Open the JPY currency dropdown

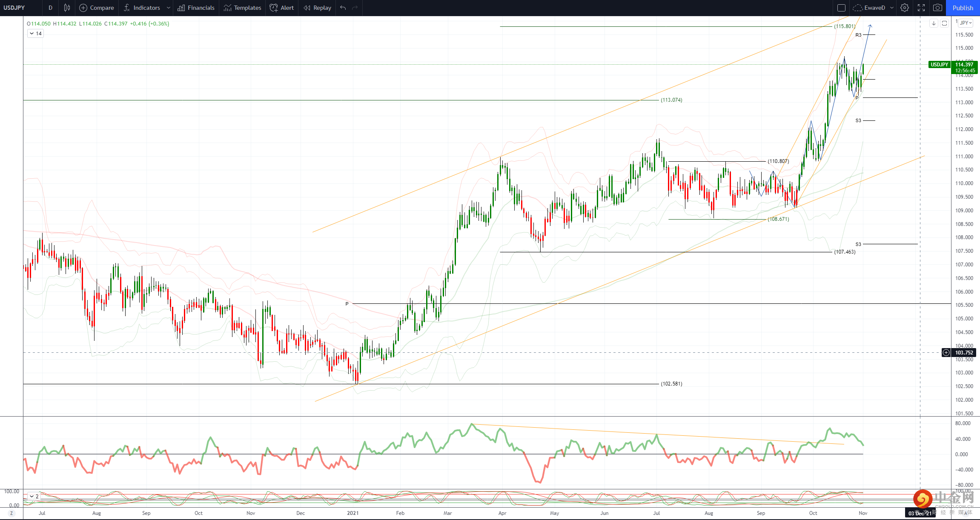tap(966, 23)
